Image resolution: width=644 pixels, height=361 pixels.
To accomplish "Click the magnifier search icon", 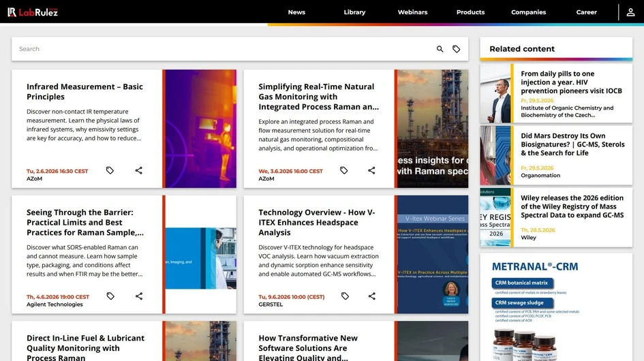I will click(x=440, y=49).
